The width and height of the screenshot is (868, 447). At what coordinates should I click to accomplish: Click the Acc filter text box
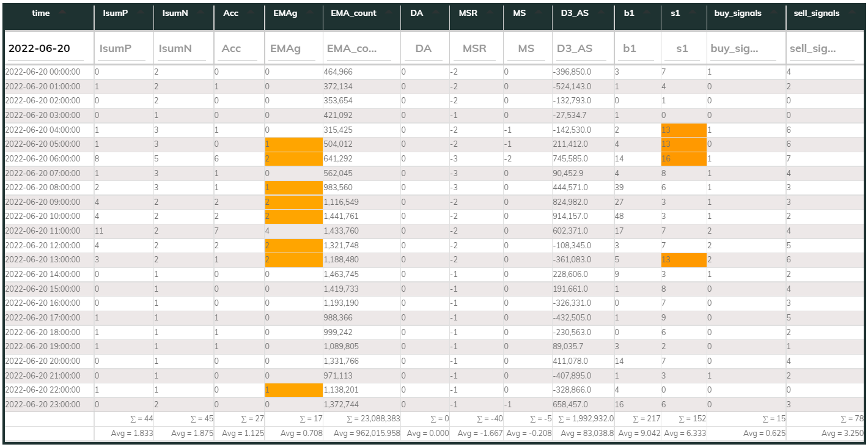pos(237,48)
